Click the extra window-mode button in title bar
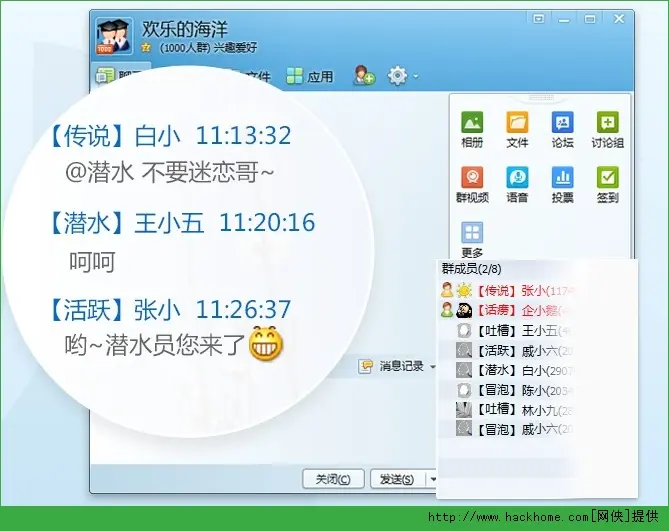 538,19
